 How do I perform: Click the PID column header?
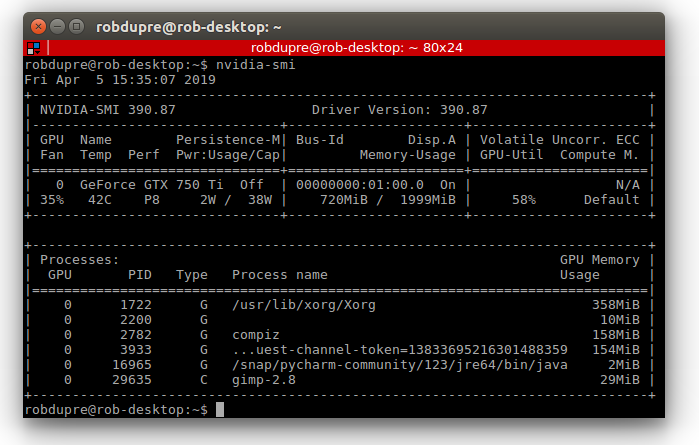(x=140, y=275)
